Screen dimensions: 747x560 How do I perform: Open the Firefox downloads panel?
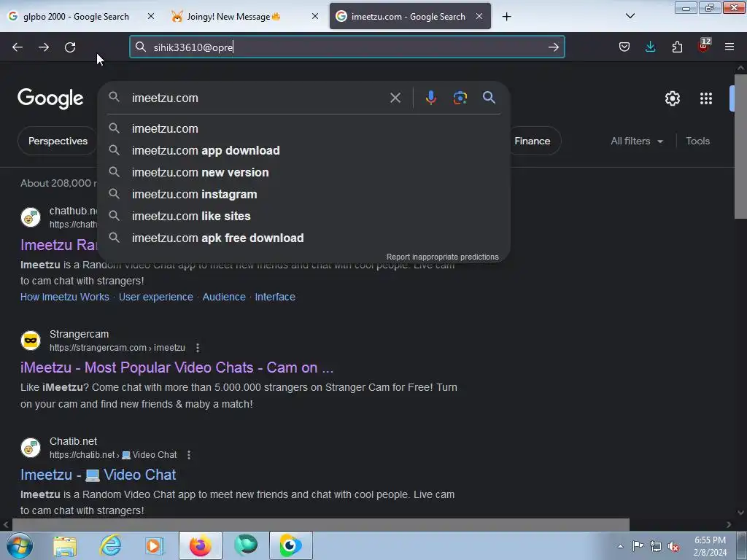pos(650,47)
